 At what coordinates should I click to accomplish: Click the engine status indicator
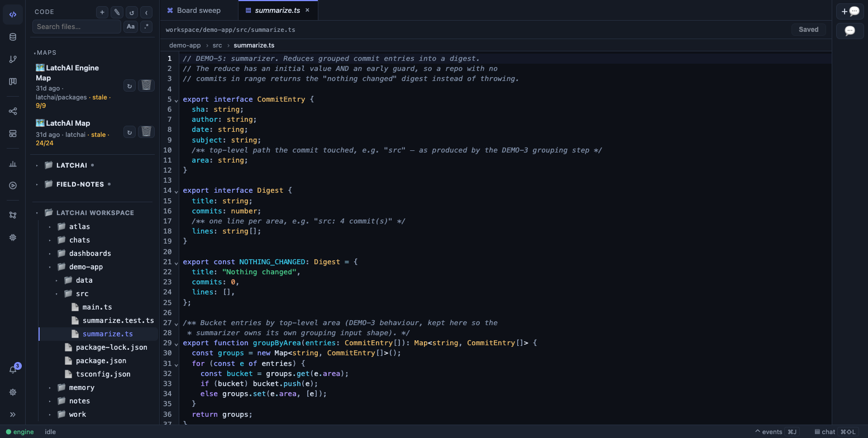coord(20,432)
